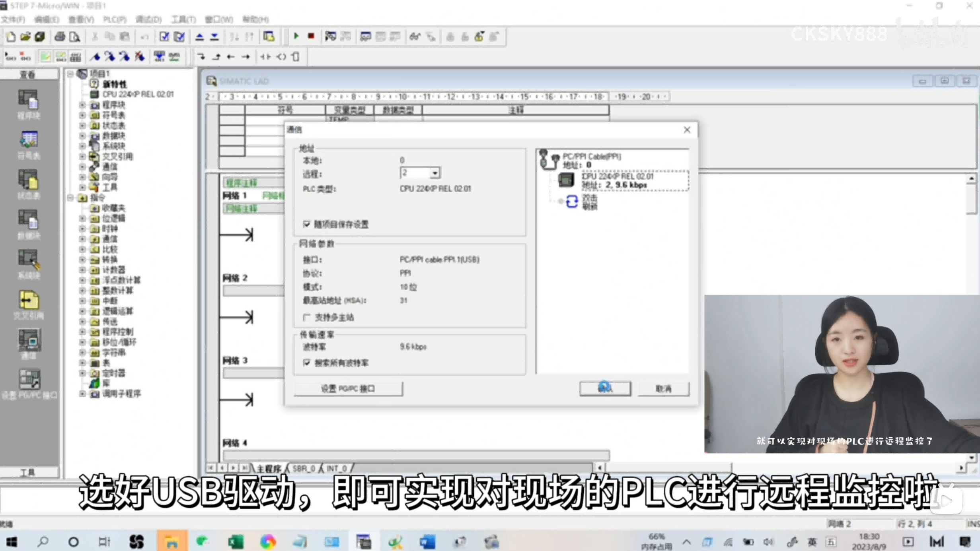The image size is (980, 551).
Task: Expand the 调用子程序 tree node
Action: 82,394
